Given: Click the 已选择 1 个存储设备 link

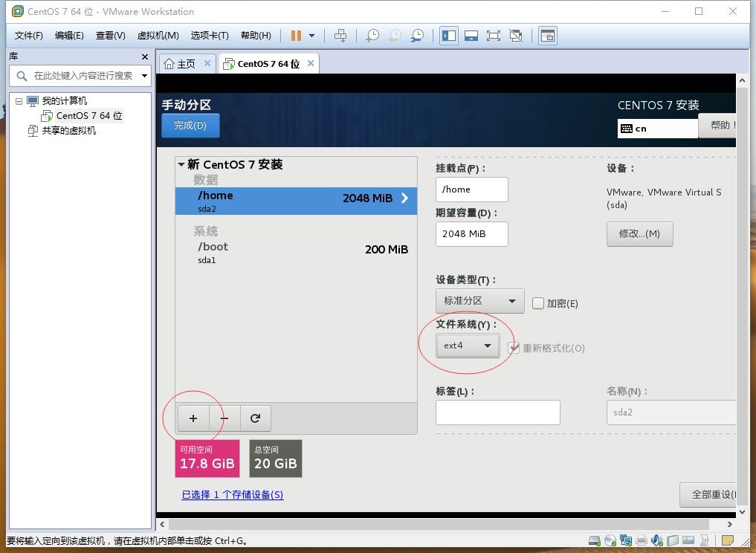Looking at the screenshot, I should click(232, 494).
